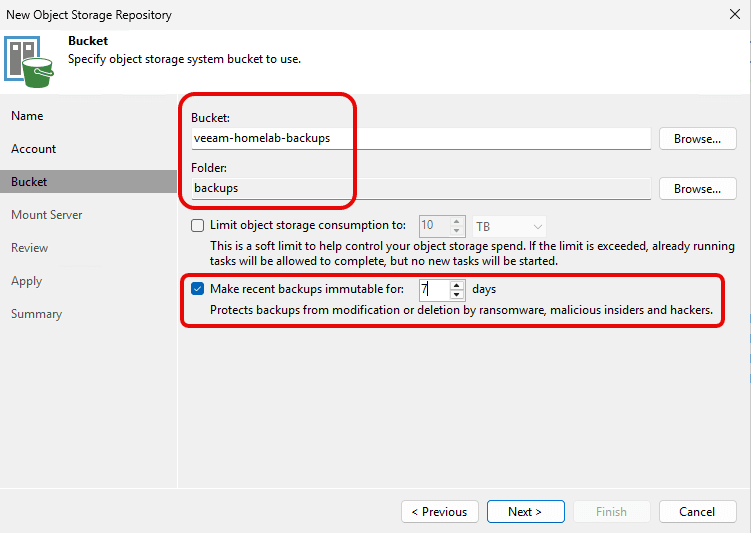
Task: Decrease immutable days with down arrow
Action: click(x=457, y=295)
